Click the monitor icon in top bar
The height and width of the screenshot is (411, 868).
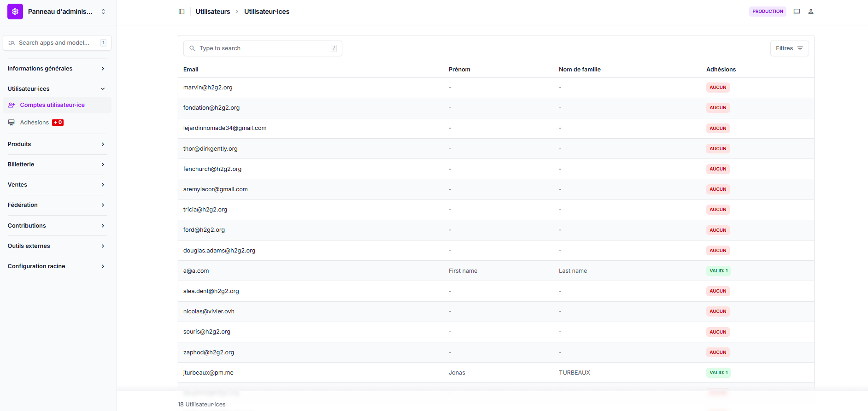(x=797, y=12)
